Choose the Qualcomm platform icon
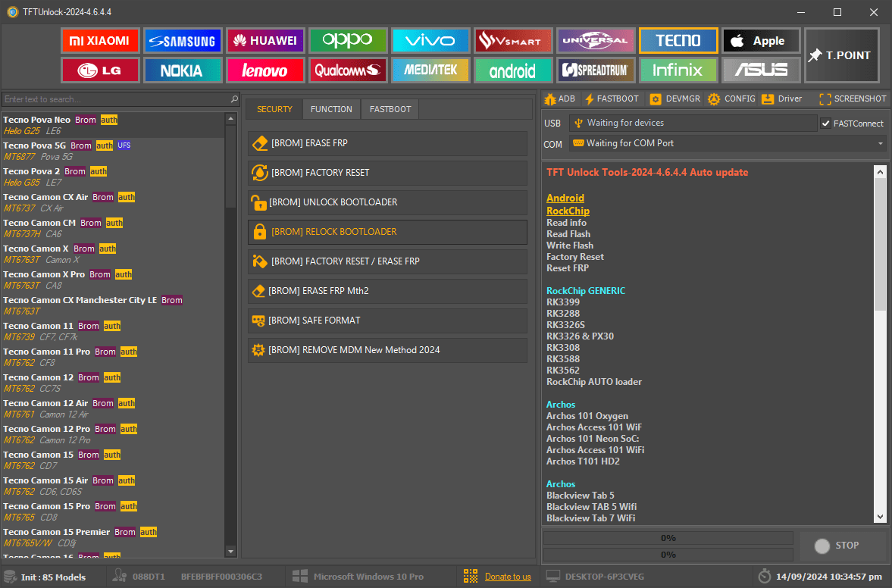The height and width of the screenshot is (588, 892). pos(348,70)
